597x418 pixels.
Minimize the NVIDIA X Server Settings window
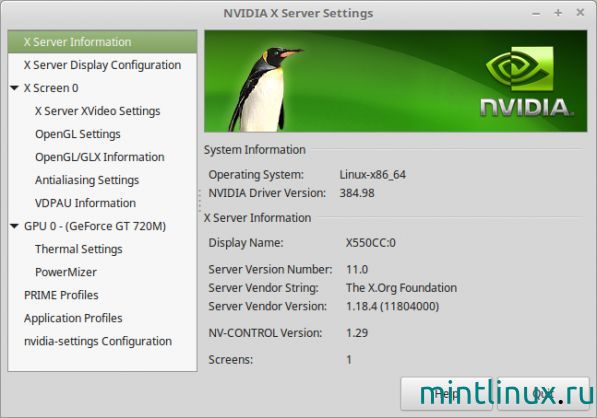[x=536, y=13]
